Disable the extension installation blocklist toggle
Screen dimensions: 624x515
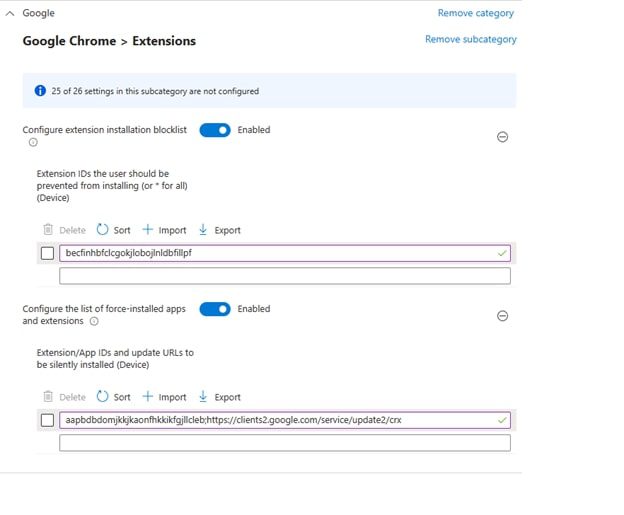tap(215, 130)
